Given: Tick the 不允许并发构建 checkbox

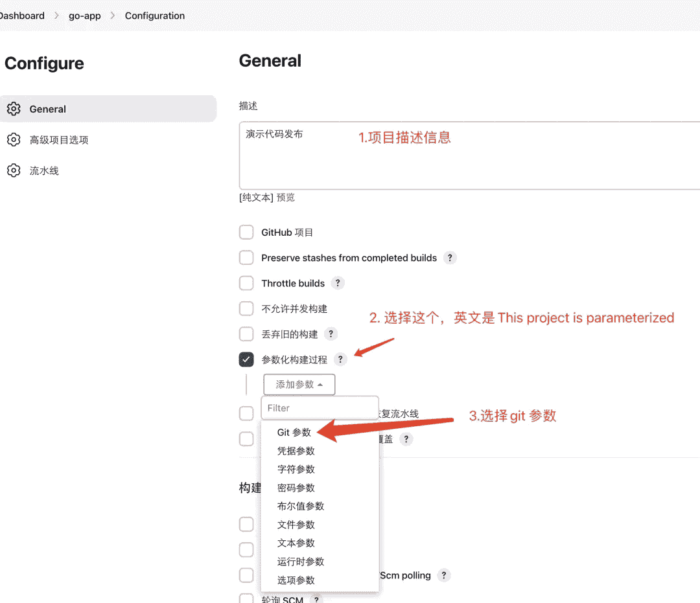Looking at the screenshot, I should [246, 309].
